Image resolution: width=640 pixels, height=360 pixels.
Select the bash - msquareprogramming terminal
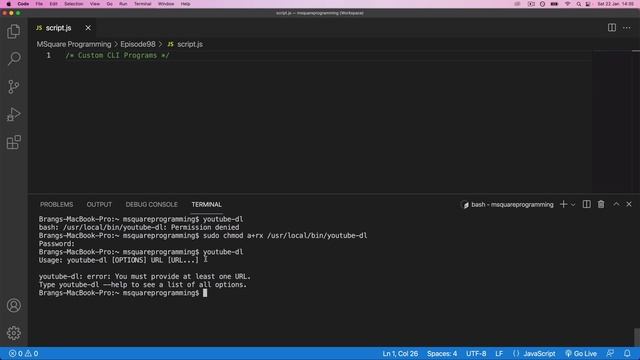(507, 204)
